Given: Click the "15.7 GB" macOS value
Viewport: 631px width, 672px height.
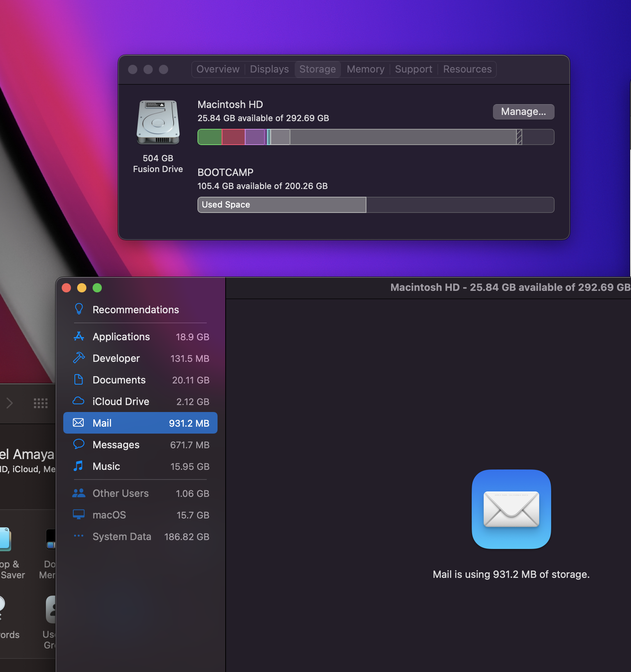Looking at the screenshot, I should pos(193,515).
